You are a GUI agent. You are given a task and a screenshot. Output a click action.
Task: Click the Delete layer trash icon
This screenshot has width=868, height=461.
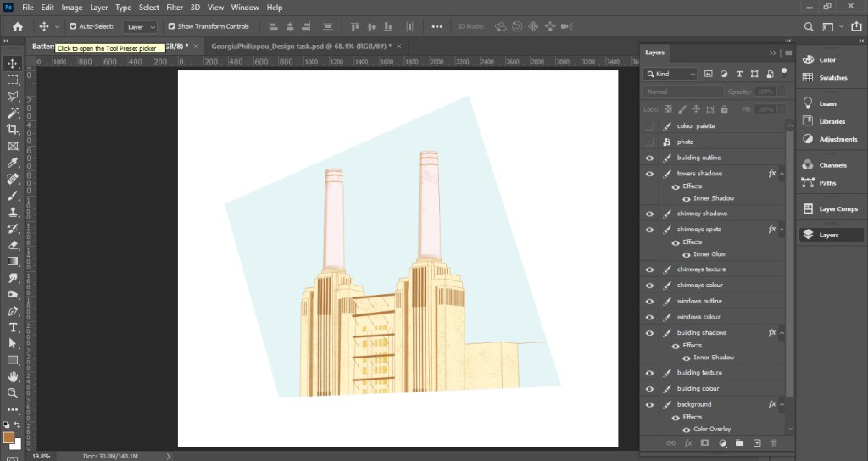pos(773,443)
